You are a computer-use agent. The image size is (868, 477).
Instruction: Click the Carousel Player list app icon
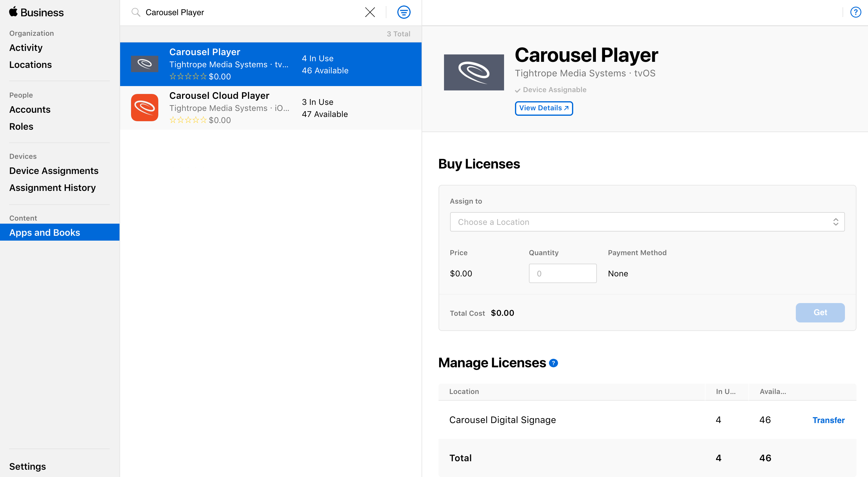(x=145, y=64)
